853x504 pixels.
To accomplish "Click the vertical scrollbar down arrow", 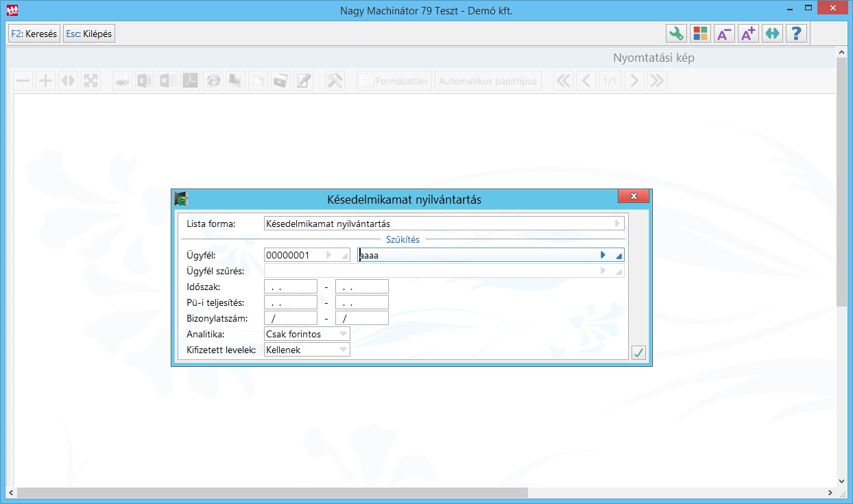I will [842, 481].
